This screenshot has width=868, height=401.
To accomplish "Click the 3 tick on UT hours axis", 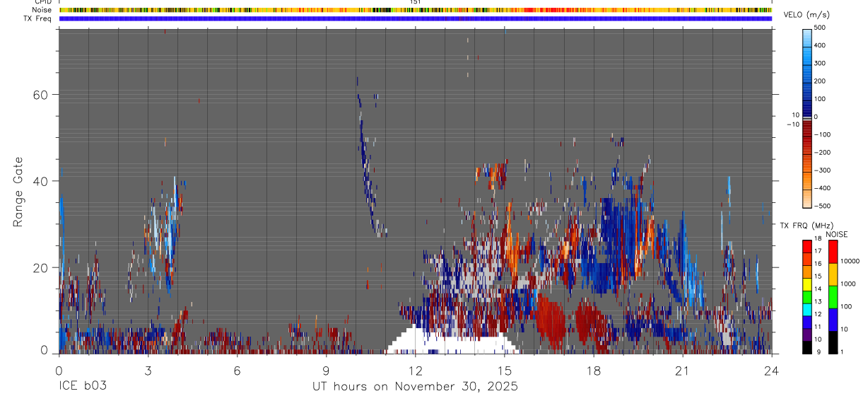I will tap(148, 370).
